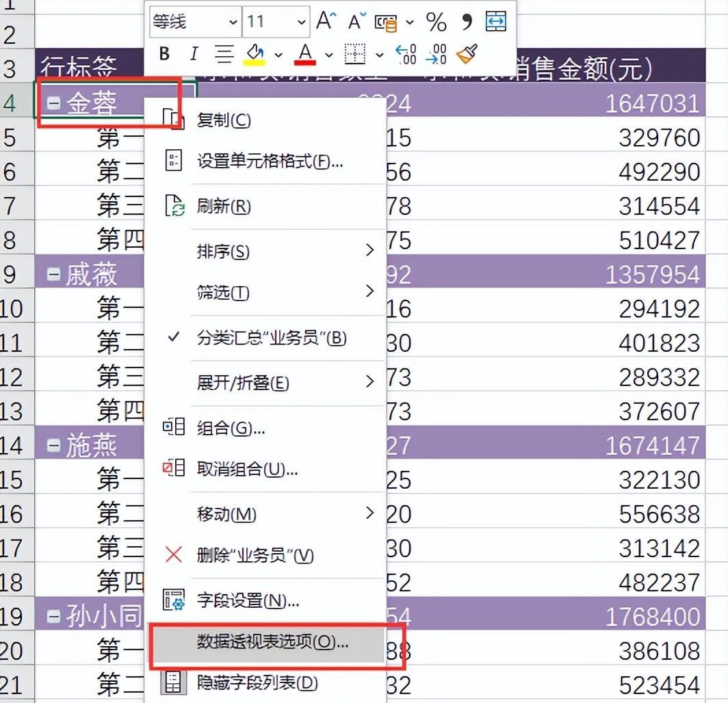Click the copy icon beside 复制
The image size is (728, 703).
174,119
